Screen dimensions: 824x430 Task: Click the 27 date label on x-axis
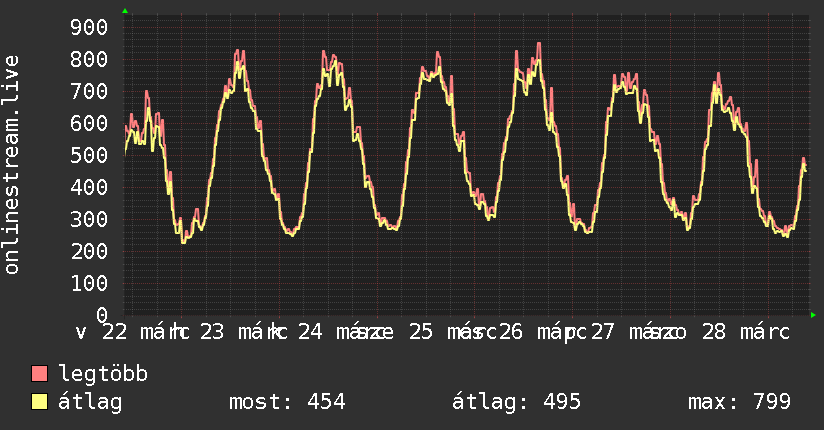click(x=602, y=332)
